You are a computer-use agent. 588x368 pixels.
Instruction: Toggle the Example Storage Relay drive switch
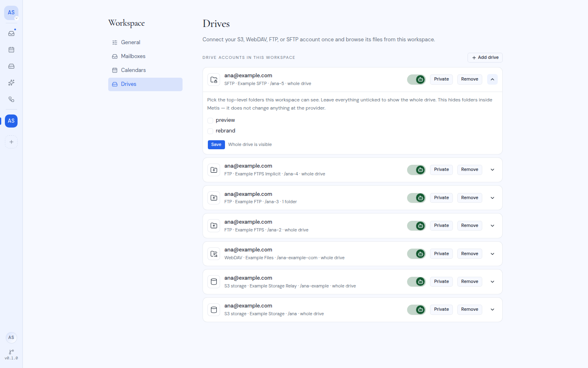(416, 282)
